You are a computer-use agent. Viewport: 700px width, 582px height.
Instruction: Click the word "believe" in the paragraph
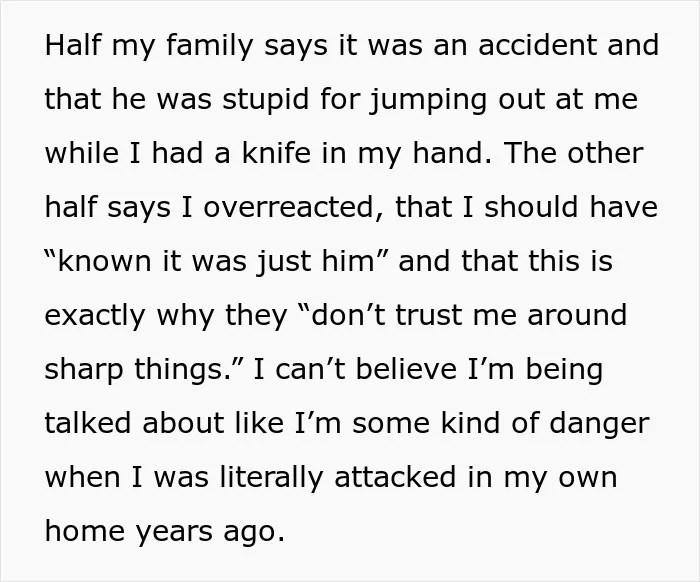click(x=406, y=369)
